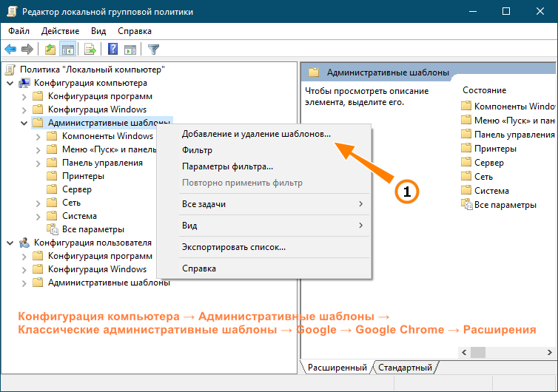Click the Up one level folder icon
The height and width of the screenshot is (392, 558).
click(x=50, y=49)
